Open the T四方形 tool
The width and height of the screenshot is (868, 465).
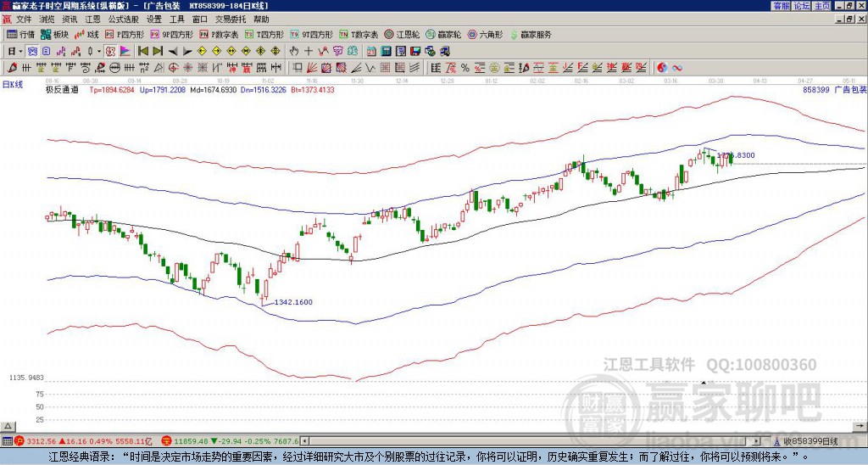click(264, 34)
